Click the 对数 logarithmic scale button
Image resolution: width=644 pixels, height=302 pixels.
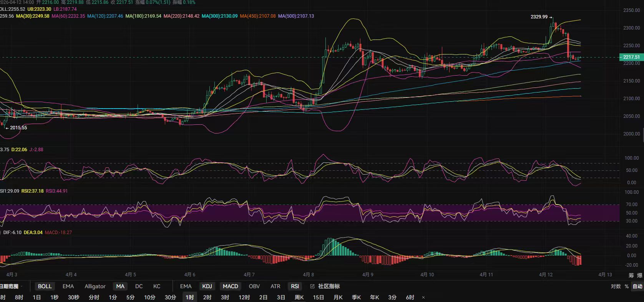pyautogui.click(x=616, y=286)
